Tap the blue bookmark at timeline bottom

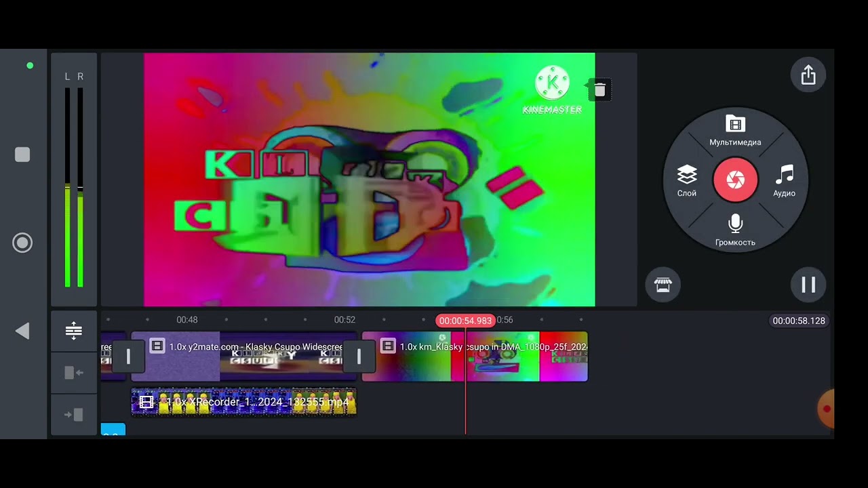click(113, 430)
